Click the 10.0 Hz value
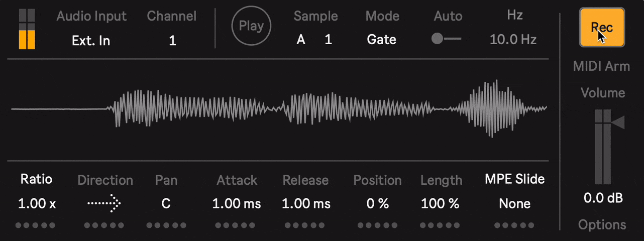The image size is (644, 241). 513,39
